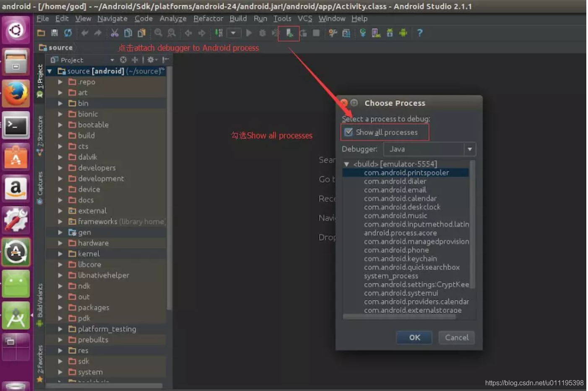Click the Save All toolbar icon
Viewport: 588px width, 391px height.
[x=54, y=33]
